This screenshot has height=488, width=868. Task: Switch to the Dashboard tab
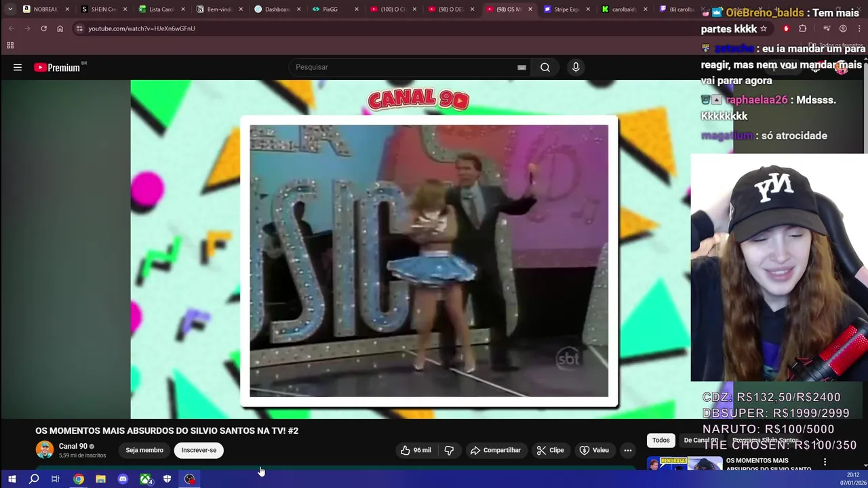coord(277,9)
